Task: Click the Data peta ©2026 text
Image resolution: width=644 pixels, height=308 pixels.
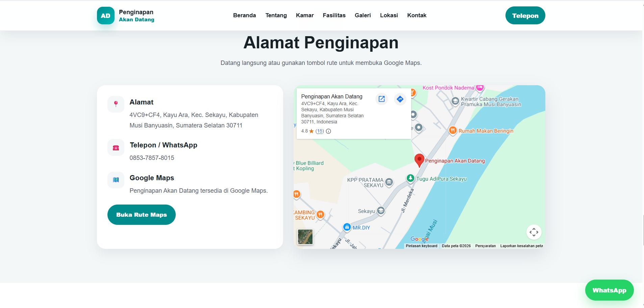Action: (x=456, y=246)
